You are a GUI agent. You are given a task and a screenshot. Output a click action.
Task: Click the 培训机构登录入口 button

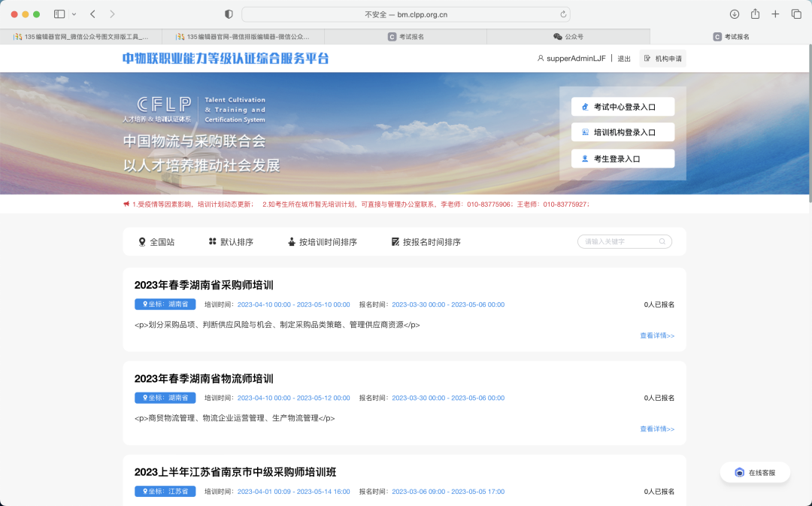tap(623, 132)
